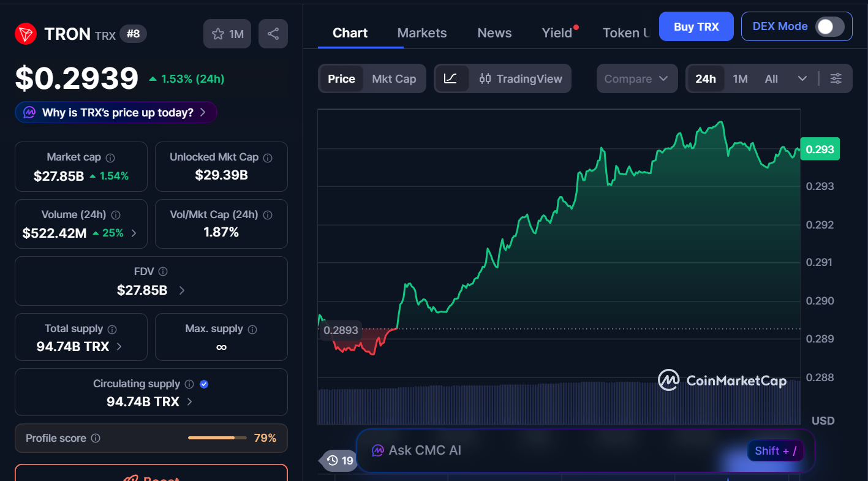Open the News tab

pyautogui.click(x=494, y=33)
